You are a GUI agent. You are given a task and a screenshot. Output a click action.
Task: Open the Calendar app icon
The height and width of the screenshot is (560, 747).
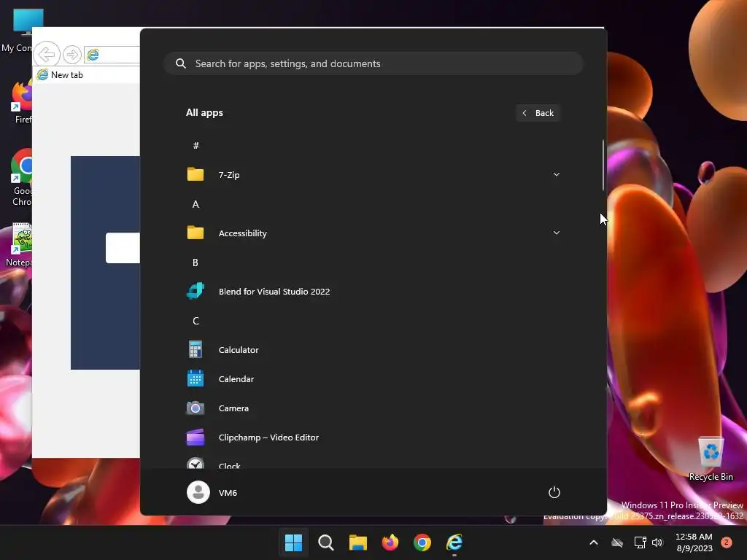(196, 378)
